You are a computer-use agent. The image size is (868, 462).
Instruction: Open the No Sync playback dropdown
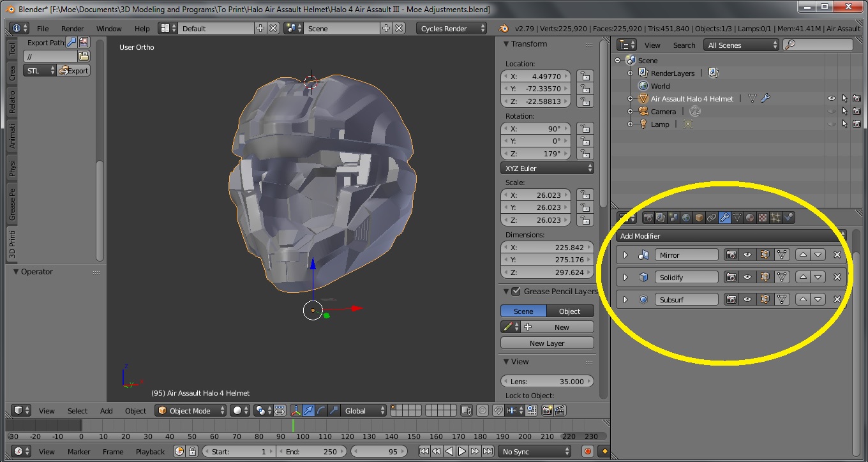tap(535, 451)
